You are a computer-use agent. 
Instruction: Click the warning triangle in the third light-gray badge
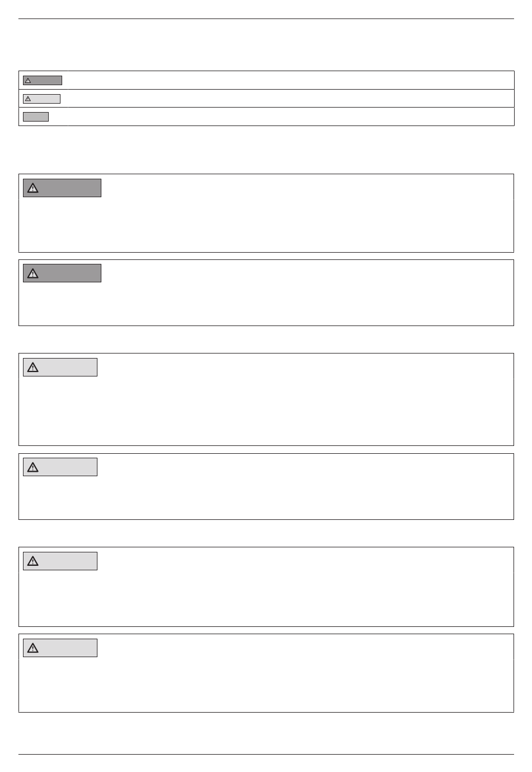coord(33,561)
